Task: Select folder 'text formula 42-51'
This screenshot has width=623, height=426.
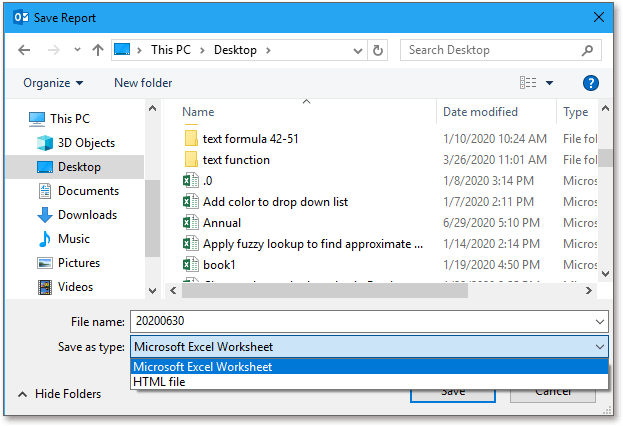Action: tap(250, 139)
